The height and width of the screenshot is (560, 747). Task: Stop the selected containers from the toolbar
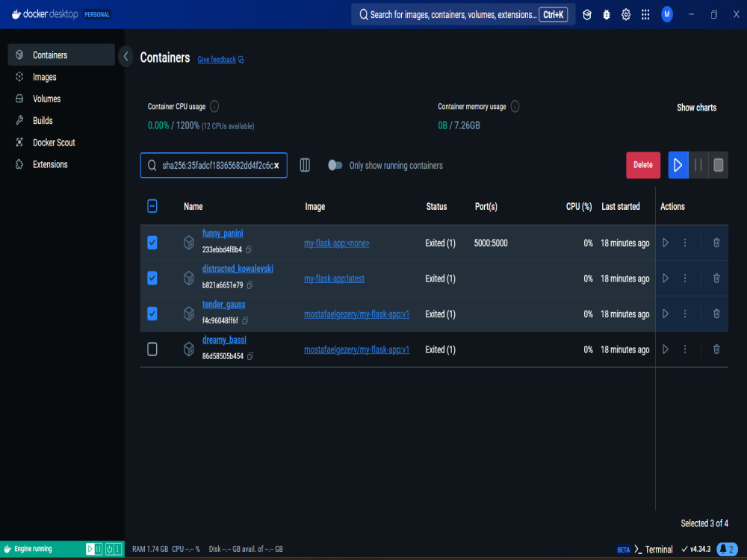[719, 165]
